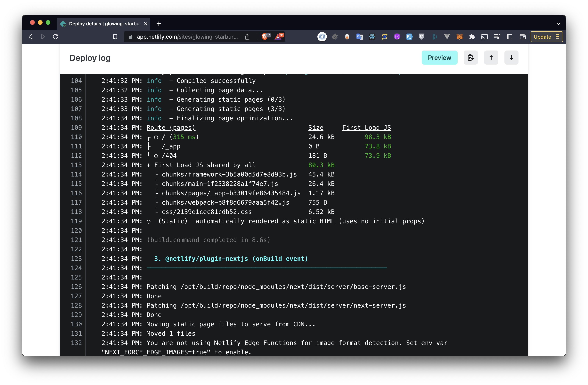Viewport: 588px width, 385px height.
Task: Click the Preview button
Action: point(439,58)
